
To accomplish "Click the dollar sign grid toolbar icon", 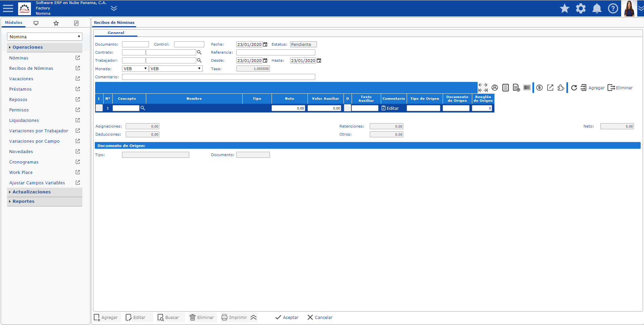I will [x=539, y=88].
